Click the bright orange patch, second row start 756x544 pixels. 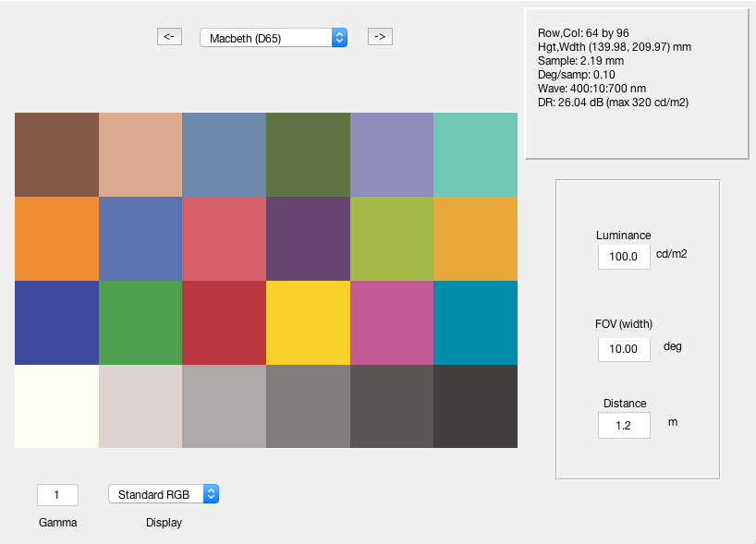[x=57, y=238]
